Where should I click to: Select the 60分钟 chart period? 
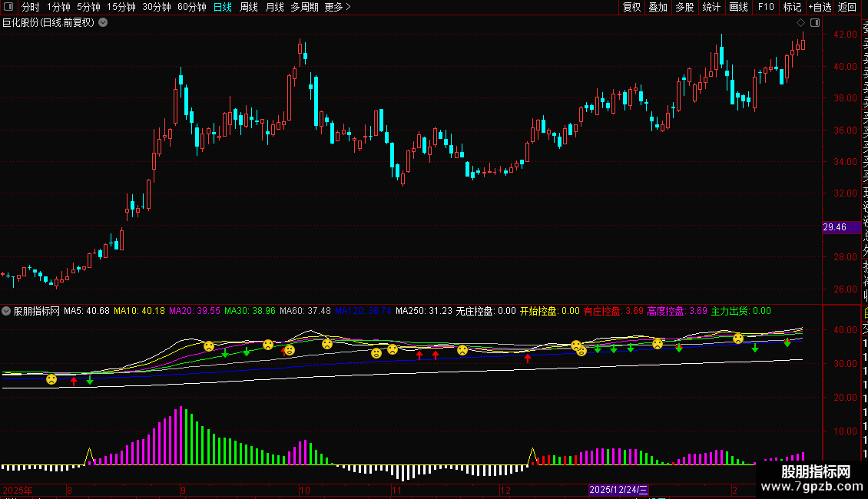(191, 8)
